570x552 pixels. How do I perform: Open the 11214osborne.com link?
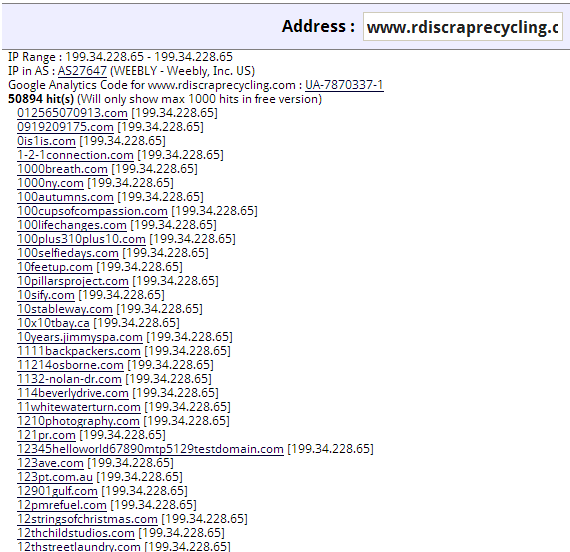(70, 365)
